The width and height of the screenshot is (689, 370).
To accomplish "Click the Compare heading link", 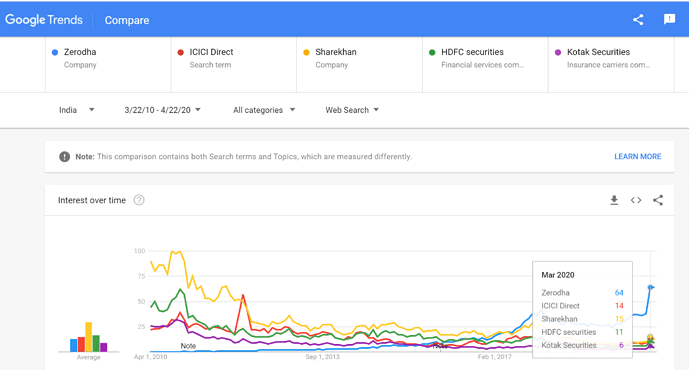I will pyautogui.click(x=127, y=20).
